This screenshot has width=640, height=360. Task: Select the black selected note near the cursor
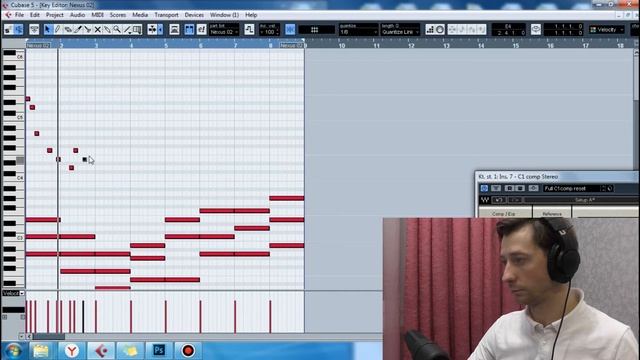pyautogui.click(x=84, y=159)
